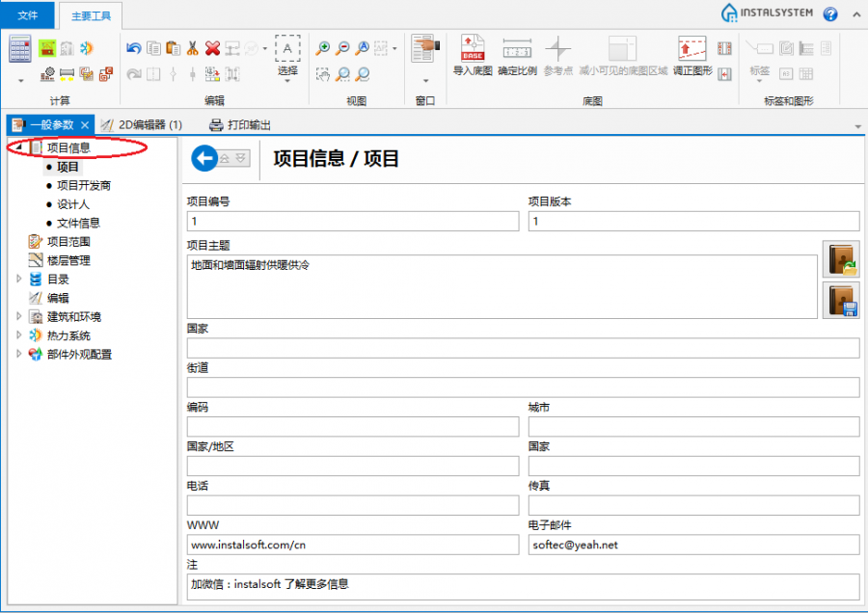
Task: Click the scissors Cut icon
Action: point(193,48)
